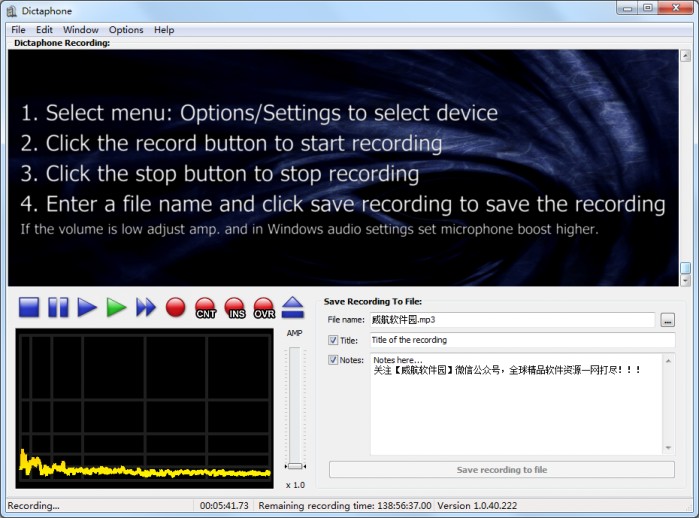Click Save recording to file button
The width and height of the screenshot is (699, 518).
click(502, 470)
